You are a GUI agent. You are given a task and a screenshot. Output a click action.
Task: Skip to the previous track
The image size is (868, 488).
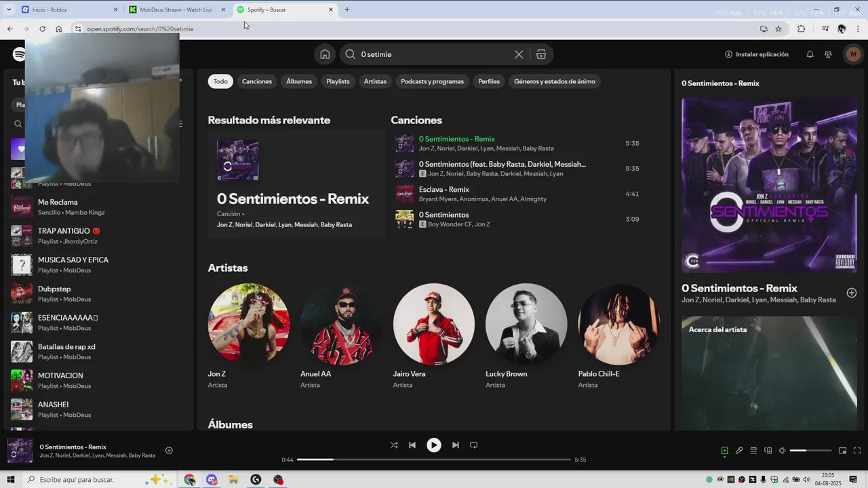[412, 445]
